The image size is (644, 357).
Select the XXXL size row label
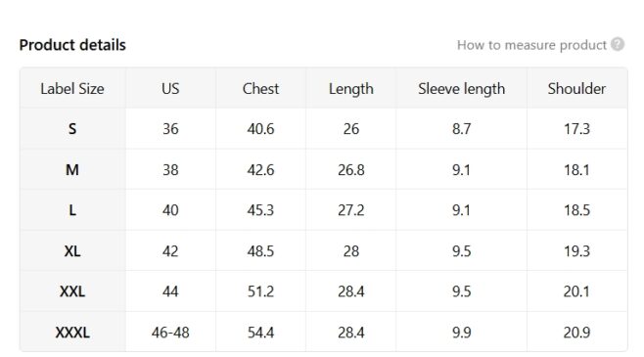tap(72, 332)
